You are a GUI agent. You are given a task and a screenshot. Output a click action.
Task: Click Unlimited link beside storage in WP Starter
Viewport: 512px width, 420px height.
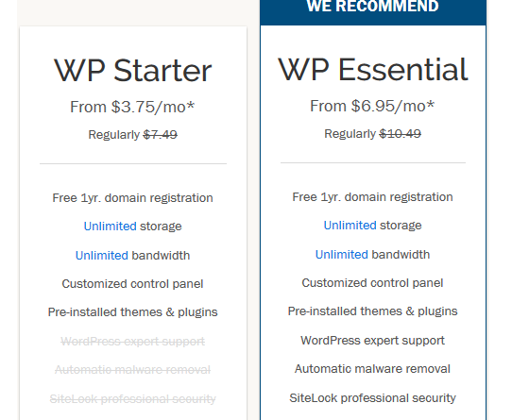110,227
